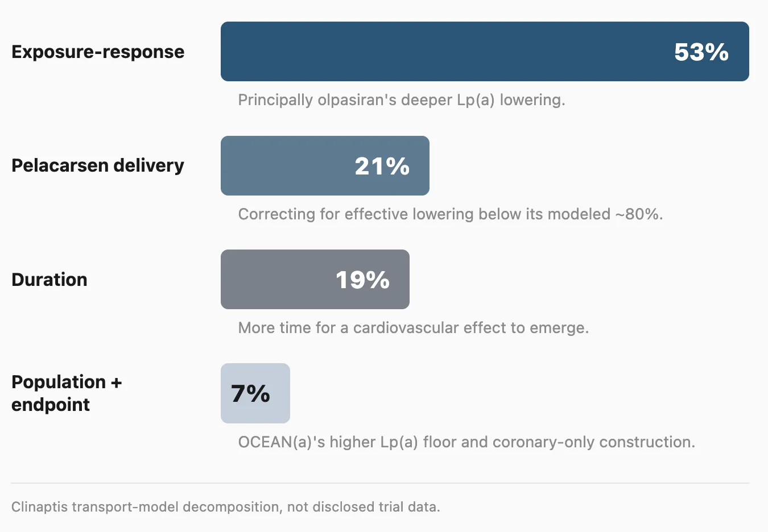Image resolution: width=768 pixels, height=532 pixels.
Task: Select the Duration row label
Action: click(49, 280)
